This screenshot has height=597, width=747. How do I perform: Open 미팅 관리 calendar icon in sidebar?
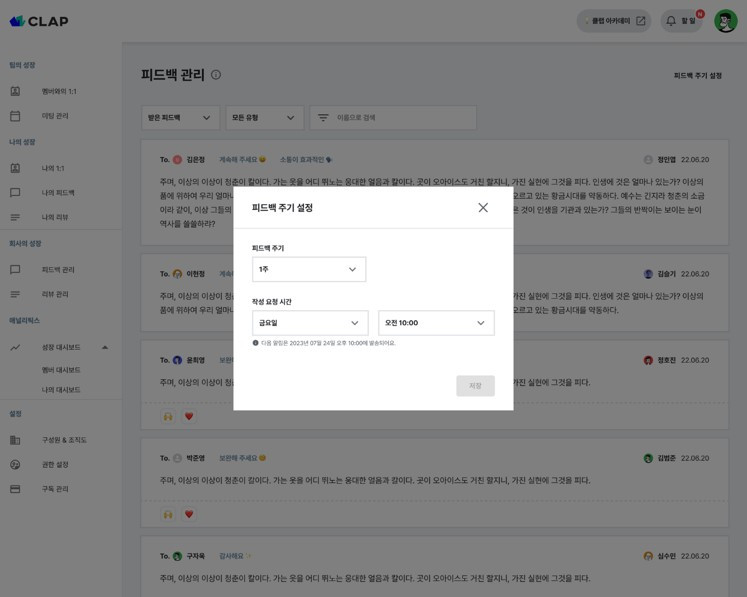(15, 116)
